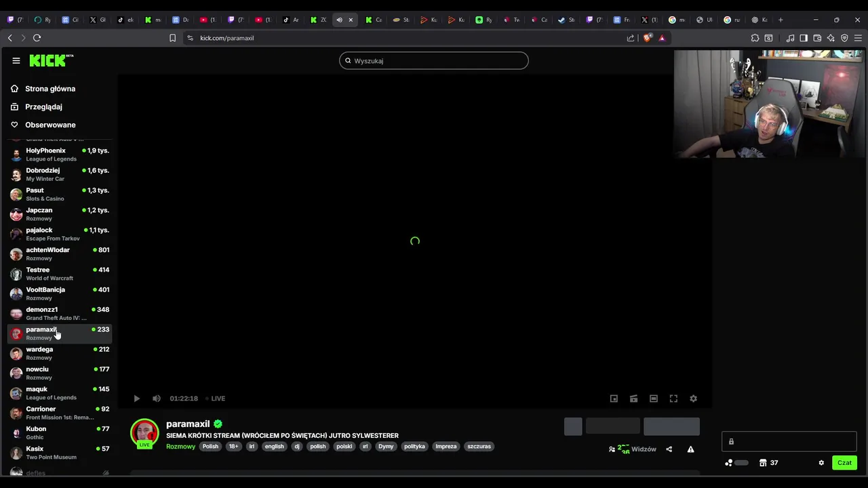868x488 pixels.
Task: Share page from address bar
Action: pyautogui.click(x=631, y=38)
